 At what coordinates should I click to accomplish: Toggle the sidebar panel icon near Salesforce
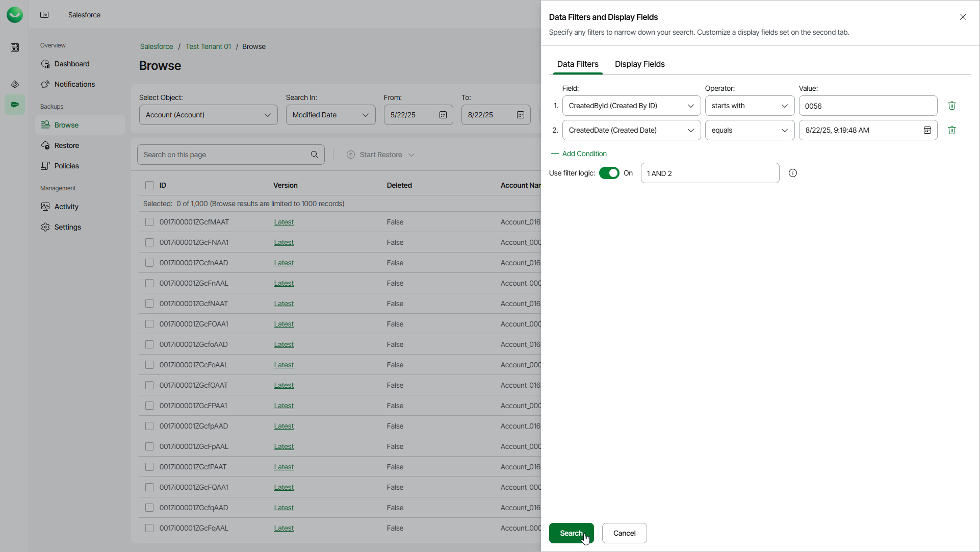[x=44, y=15]
